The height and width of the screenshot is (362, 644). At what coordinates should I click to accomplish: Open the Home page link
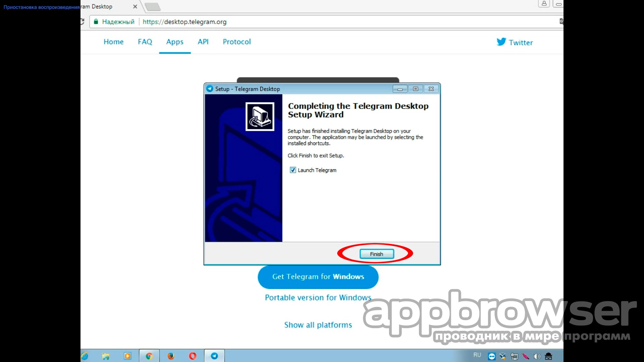pos(113,42)
